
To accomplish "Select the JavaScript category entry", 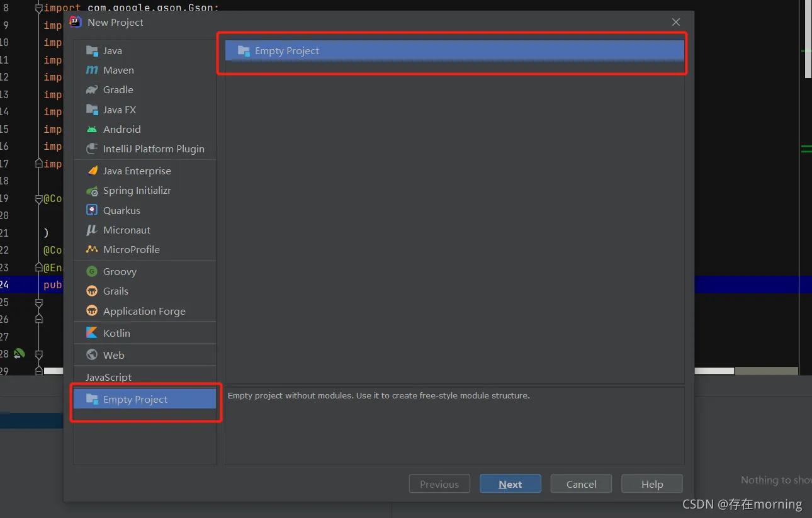I will (109, 377).
